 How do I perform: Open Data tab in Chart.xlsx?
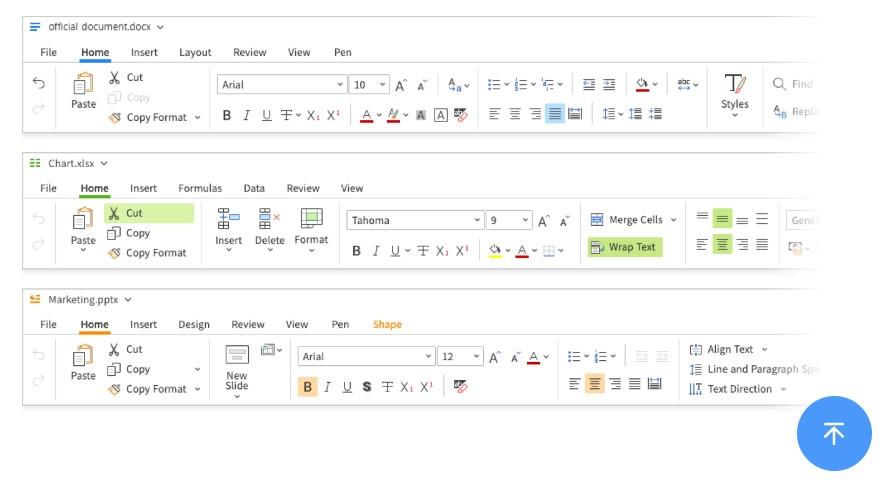[x=254, y=188]
